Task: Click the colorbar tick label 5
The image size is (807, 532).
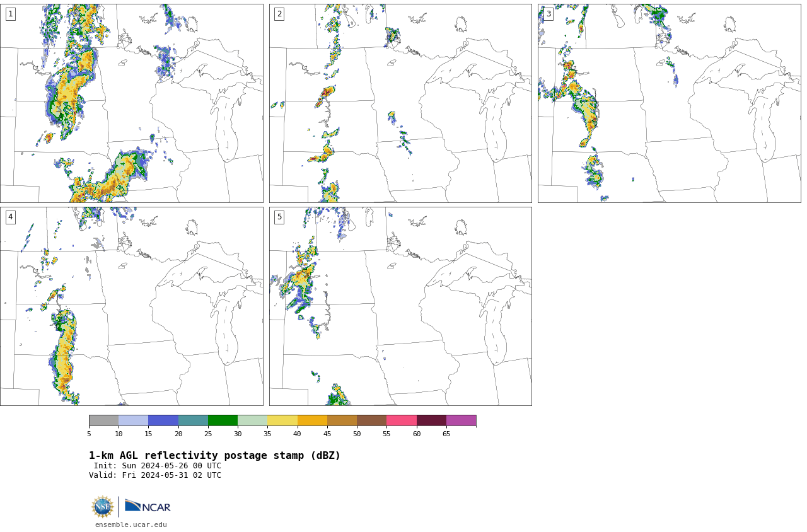Action: [89, 434]
